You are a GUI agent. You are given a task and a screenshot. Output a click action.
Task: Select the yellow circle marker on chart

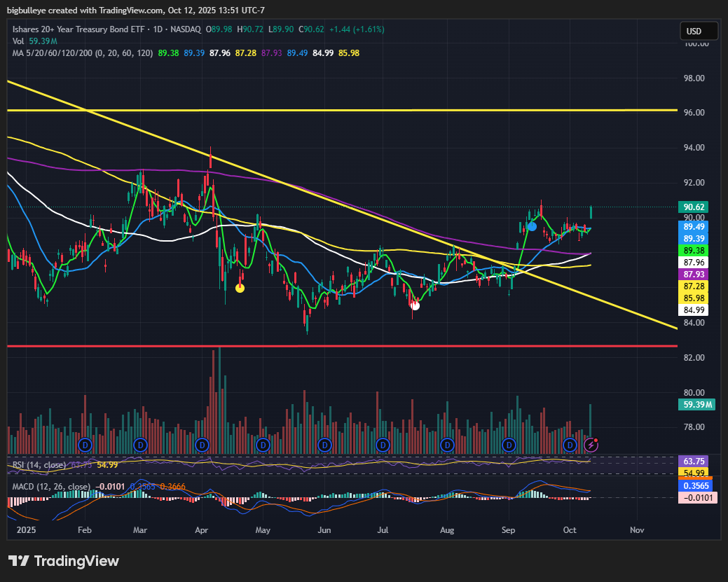tap(240, 289)
